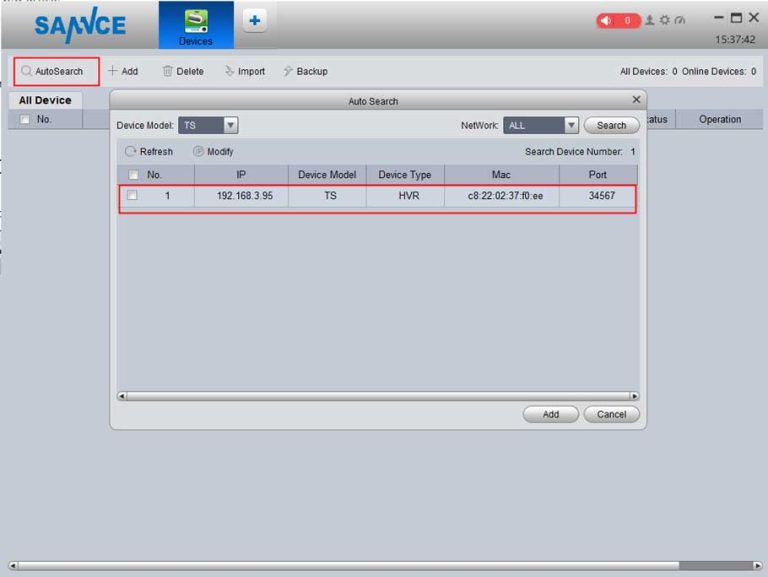Click the gauge system status icon
This screenshot has width=768, height=577.
pos(679,20)
